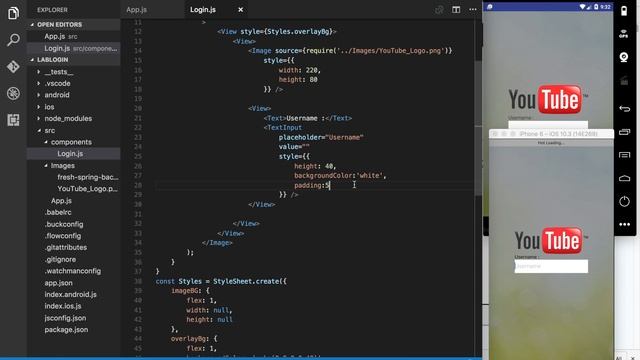Open the .buckconfig file

(64, 224)
